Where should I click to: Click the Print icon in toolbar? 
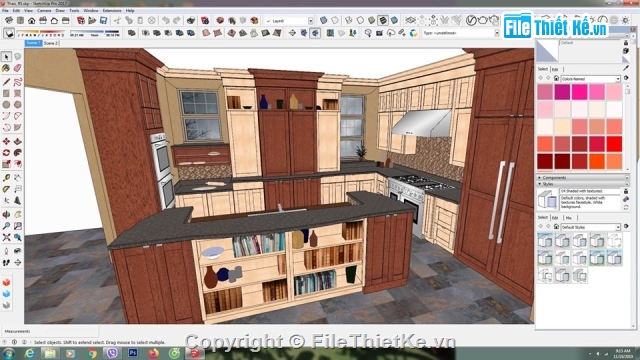click(x=191, y=20)
